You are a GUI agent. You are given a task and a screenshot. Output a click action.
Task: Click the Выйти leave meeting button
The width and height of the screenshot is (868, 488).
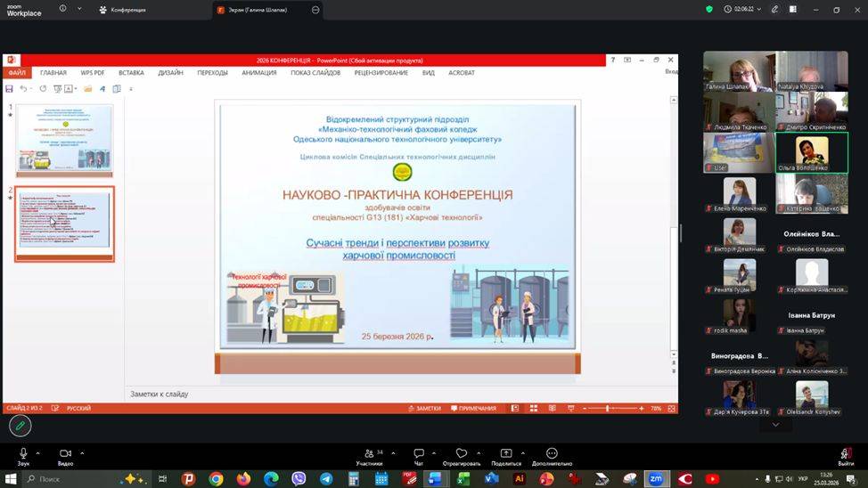tap(845, 457)
